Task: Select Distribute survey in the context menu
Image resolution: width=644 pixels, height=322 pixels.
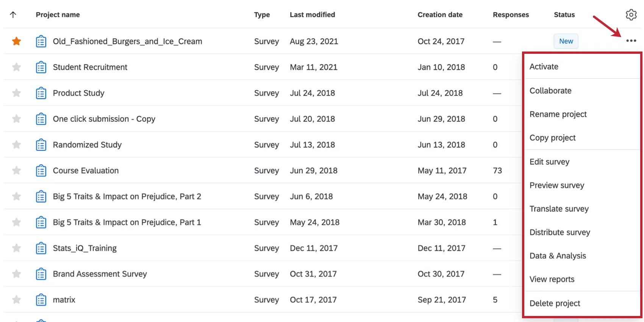Action: click(x=560, y=232)
